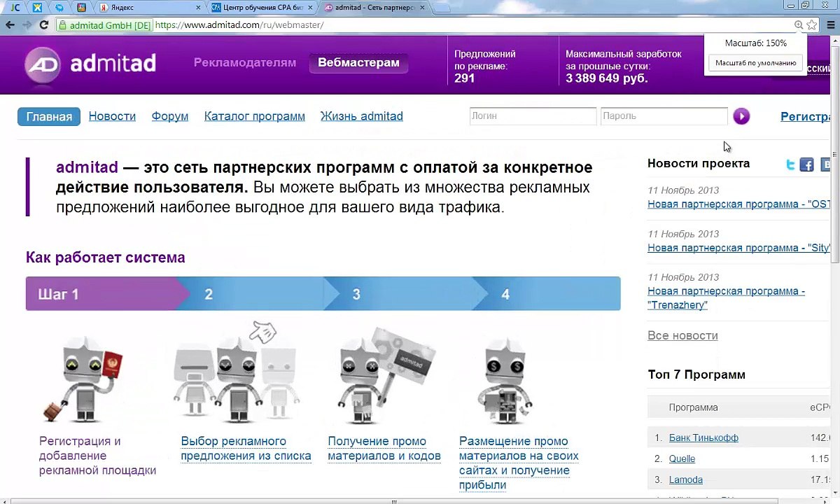Click step 3 segment in progress bar

406,294
